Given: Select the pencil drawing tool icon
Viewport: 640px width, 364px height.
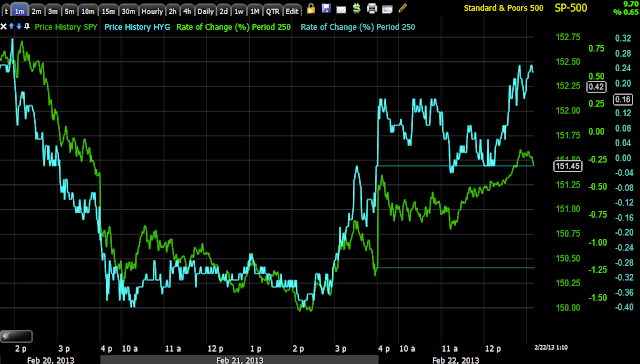Looking at the screenshot, I should click(x=402, y=8).
